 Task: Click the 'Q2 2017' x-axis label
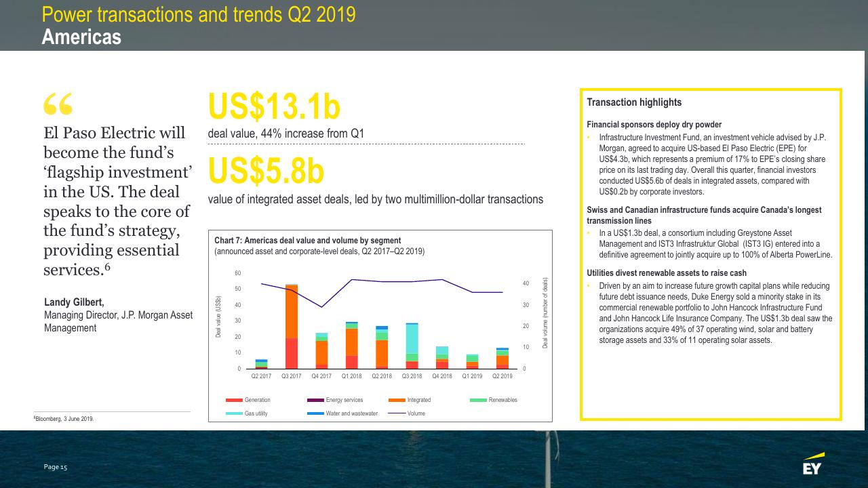click(261, 375)
